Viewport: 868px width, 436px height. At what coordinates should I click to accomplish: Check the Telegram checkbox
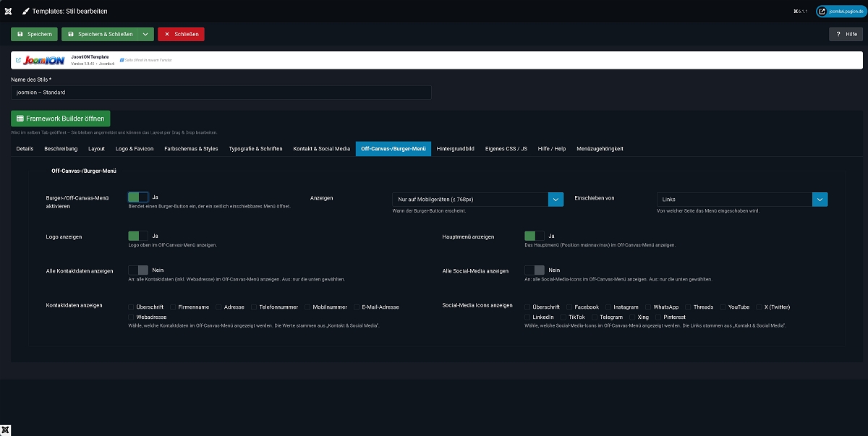point(595,317)
